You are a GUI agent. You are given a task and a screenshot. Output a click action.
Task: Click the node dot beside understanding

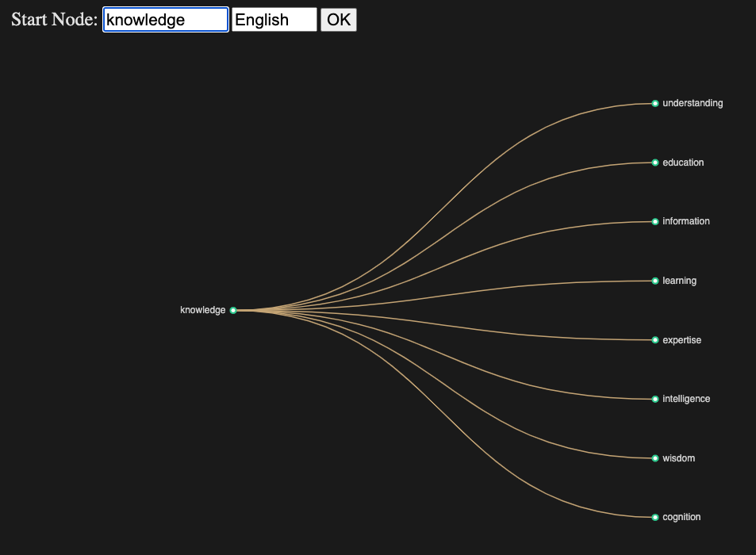655,104
